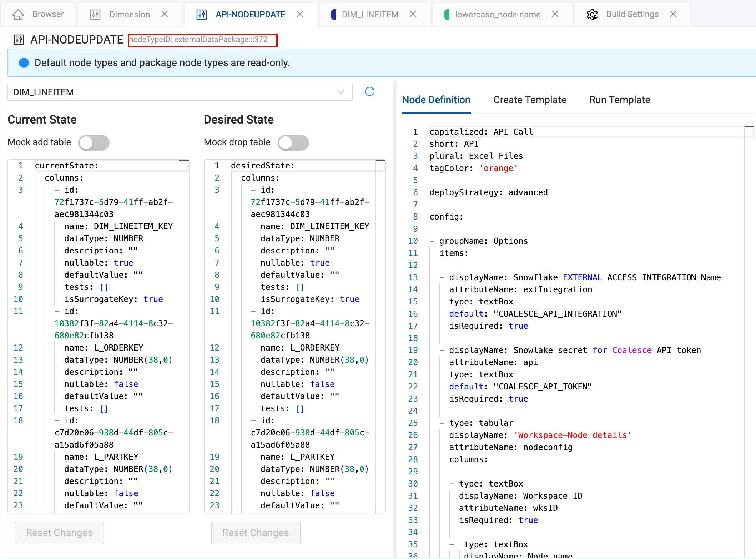Click 'isSurrogateKey: true' in Current State
This screenshot has width=756, height=559.
click(114, 299)
